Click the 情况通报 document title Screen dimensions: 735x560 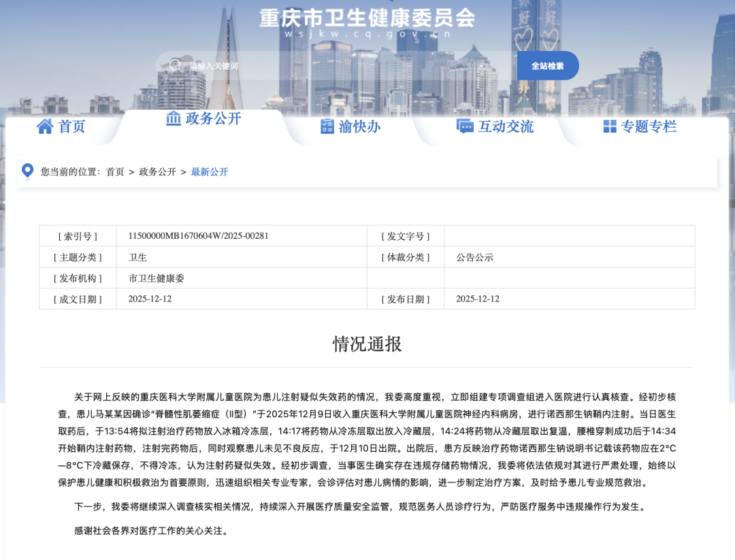(367, 344)
